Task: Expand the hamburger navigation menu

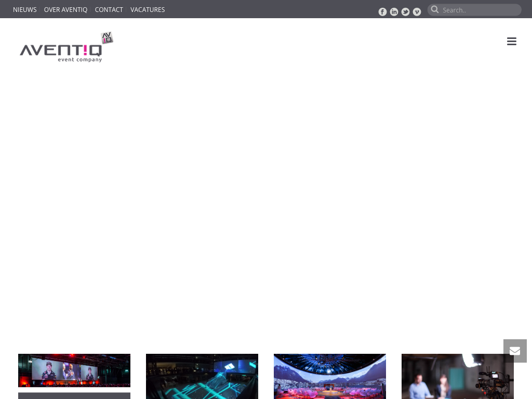Action: coord(512,42)
